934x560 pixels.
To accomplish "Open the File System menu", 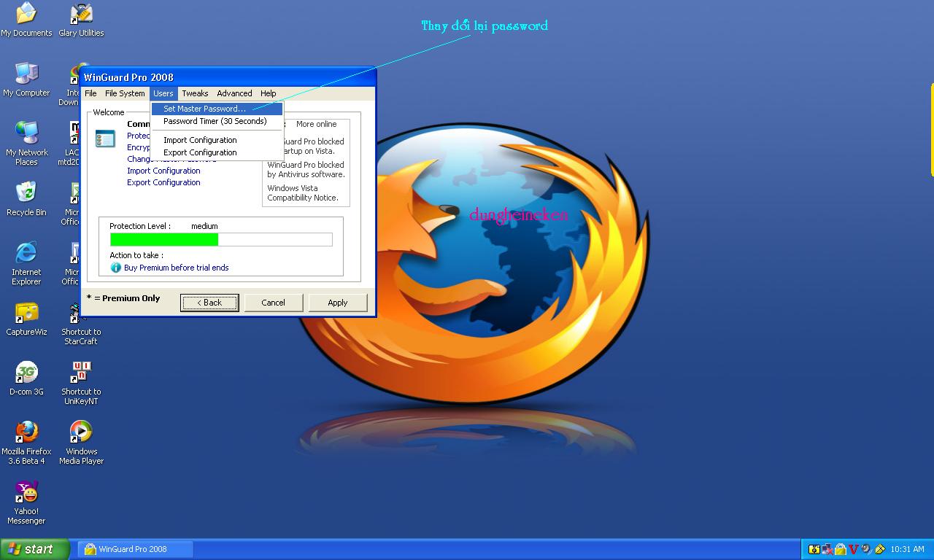I will point(125,93).
